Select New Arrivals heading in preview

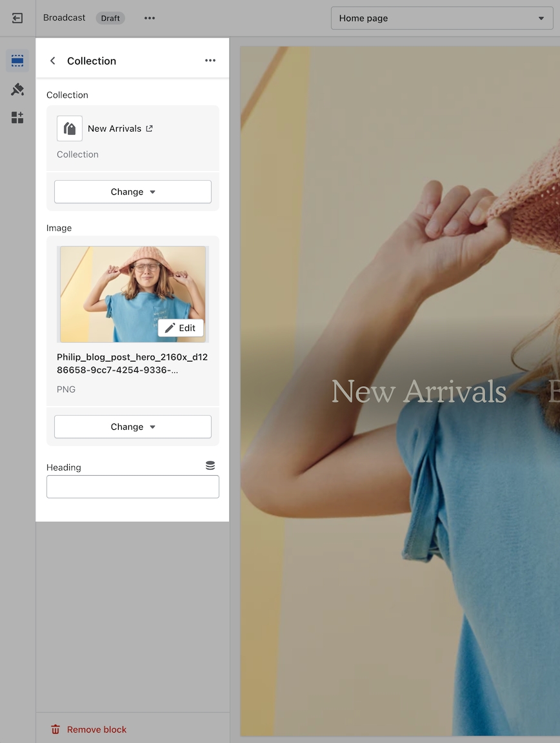click(x=419, y=392)
